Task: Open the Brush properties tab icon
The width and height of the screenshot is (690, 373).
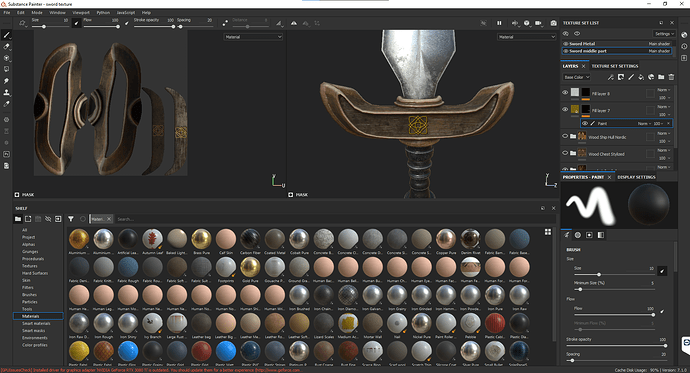Action: (567, 235)
